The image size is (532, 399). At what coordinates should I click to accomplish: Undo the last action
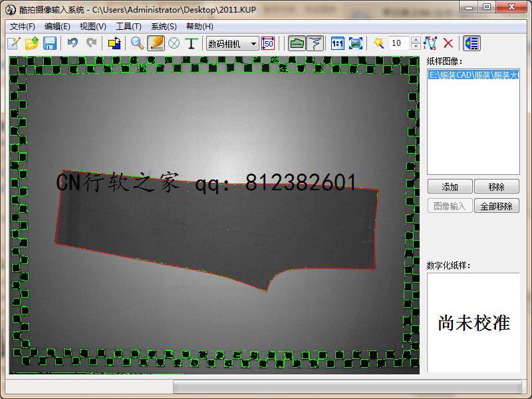(x=72, y=43)
